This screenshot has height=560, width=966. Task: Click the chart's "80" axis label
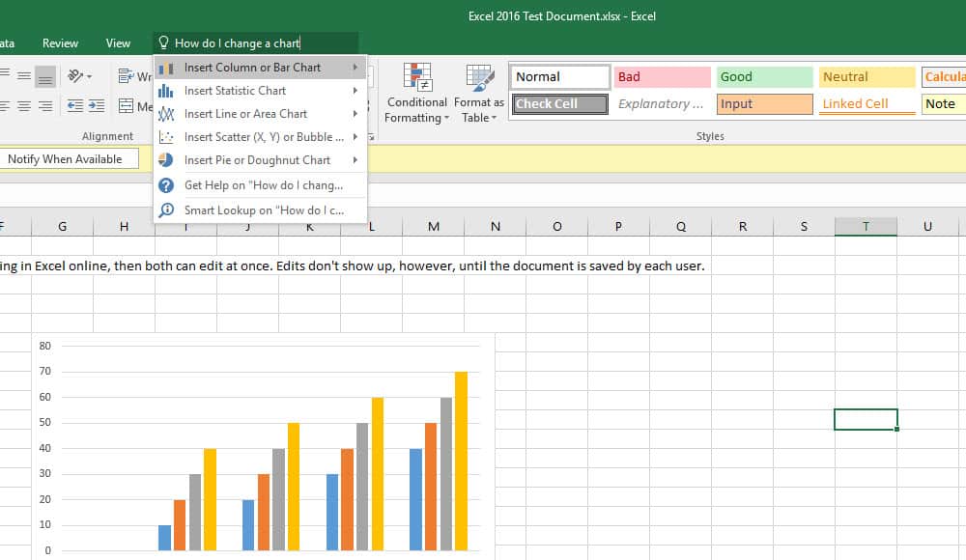(x=45, y=346)
